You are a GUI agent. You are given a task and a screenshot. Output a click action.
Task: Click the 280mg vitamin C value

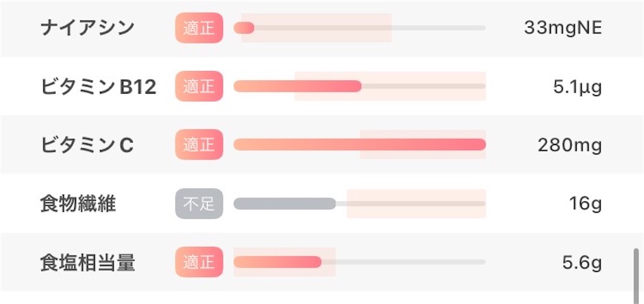click(x=570, y=145)
